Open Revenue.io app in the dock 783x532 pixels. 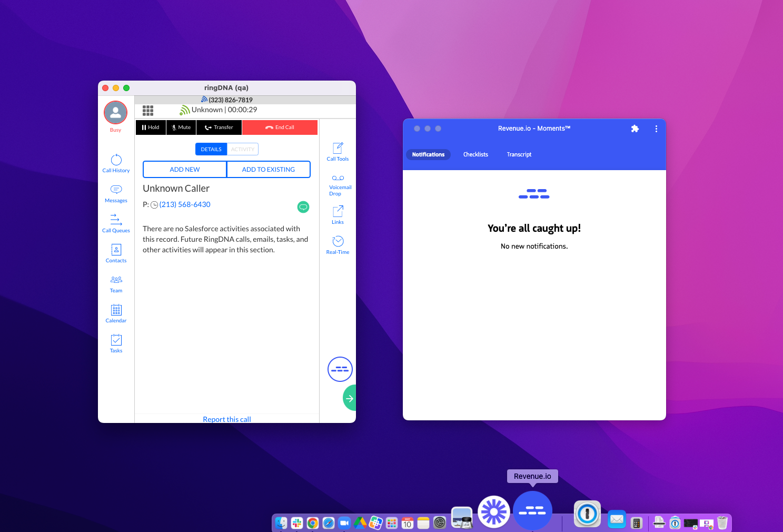pyautogui.click(x=532, y=511)
